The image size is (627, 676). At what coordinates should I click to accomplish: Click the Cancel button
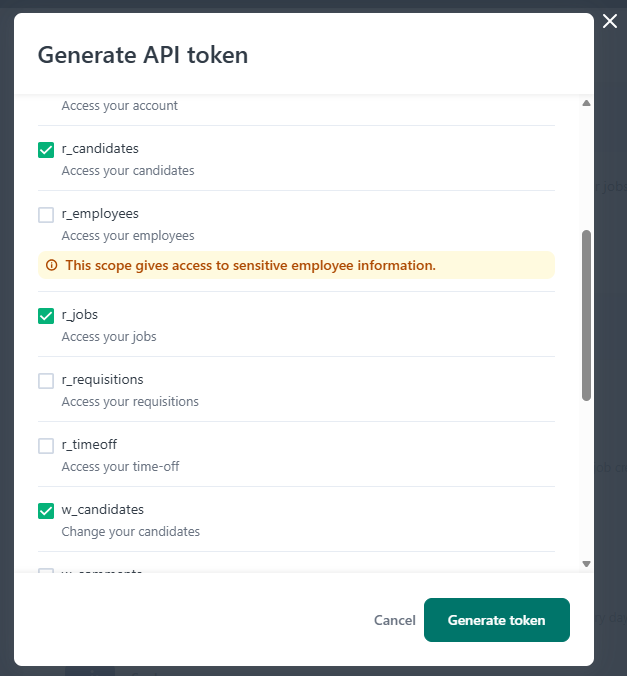click(x=394, y=620)
